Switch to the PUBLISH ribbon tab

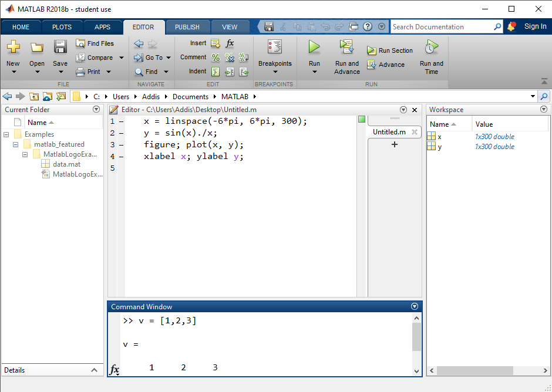[187, 27]
